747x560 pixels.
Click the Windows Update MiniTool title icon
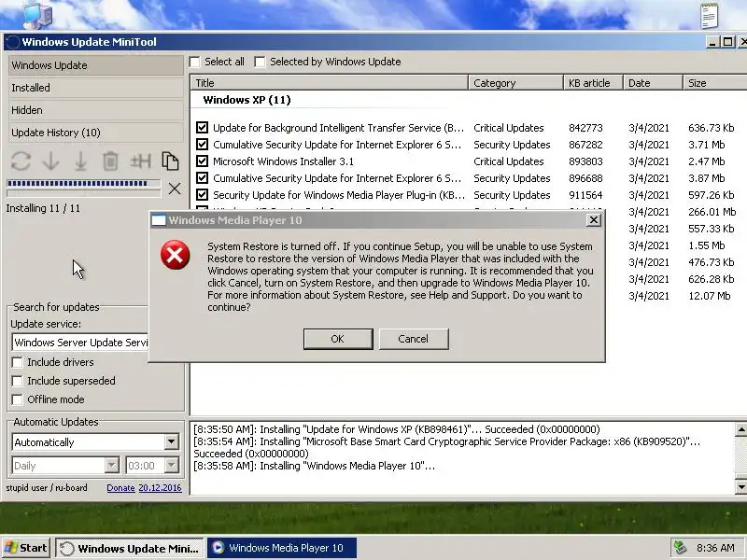12,42
